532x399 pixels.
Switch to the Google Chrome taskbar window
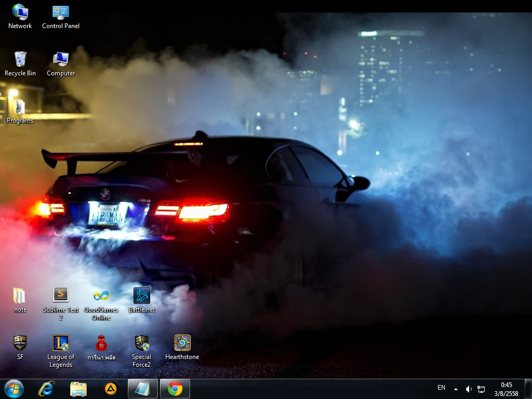(x=175, y=389)
